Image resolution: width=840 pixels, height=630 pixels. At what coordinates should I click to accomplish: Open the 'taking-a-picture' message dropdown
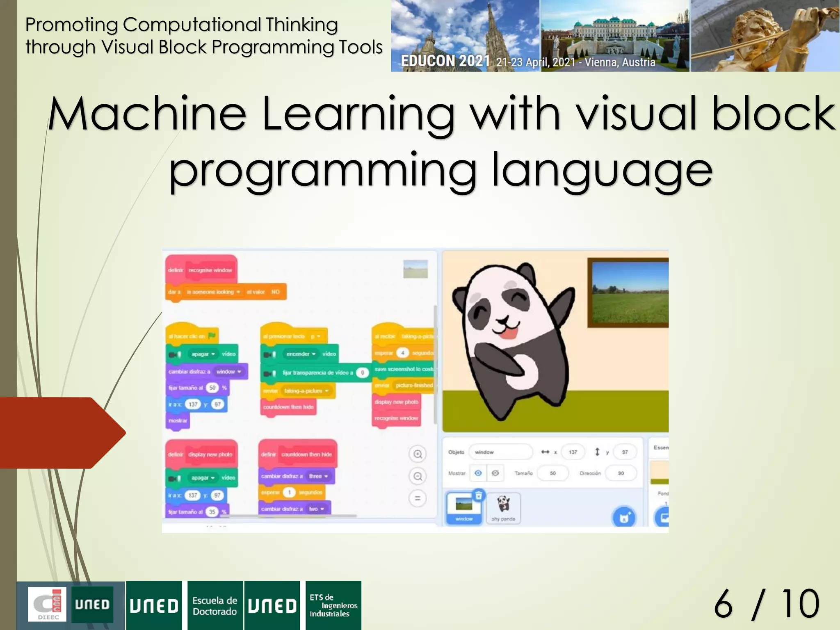coord(326,391)
